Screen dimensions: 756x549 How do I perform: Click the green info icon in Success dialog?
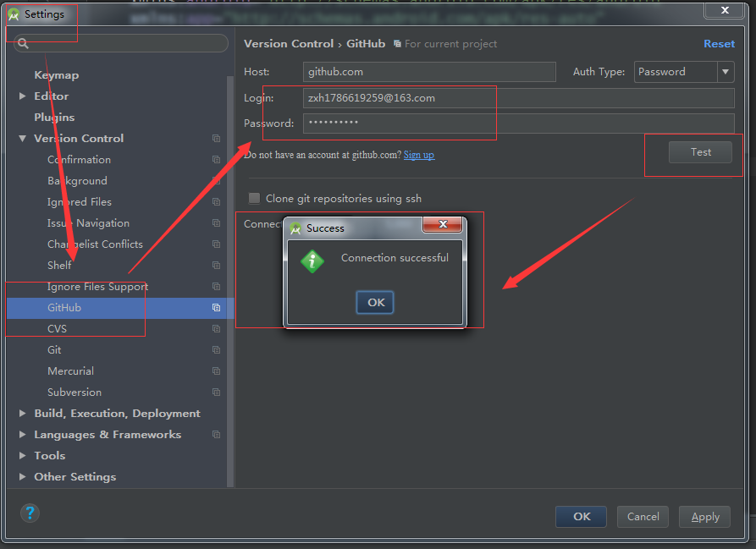point(312,261)
